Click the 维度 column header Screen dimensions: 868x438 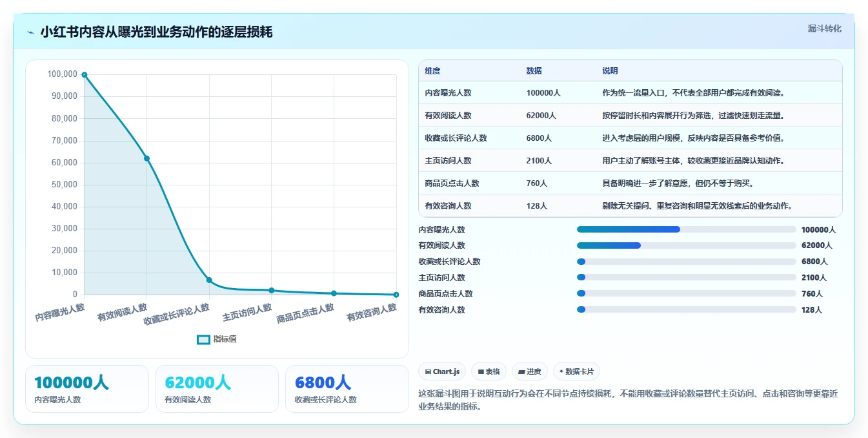click(x=432, y=71)
